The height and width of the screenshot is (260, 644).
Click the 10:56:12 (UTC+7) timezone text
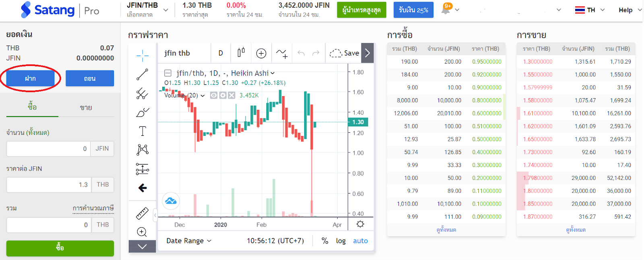275,241
